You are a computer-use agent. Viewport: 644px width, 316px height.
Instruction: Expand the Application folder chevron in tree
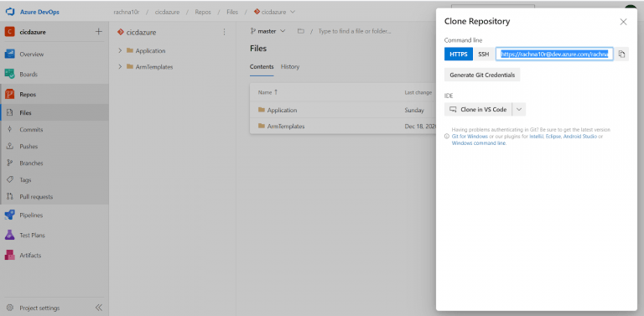tap(120, 51)
